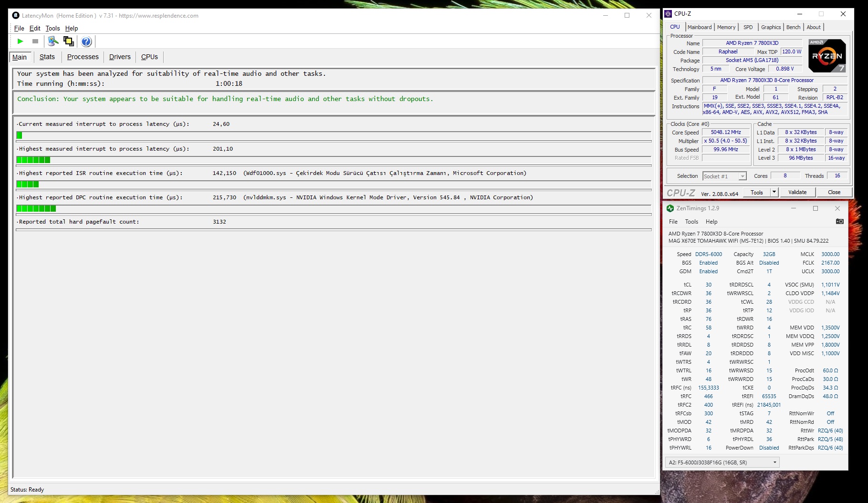The width and height of the screenshot is (868, 503).
Task: Open ZenTimings memory module dropdown
Action: 722,462
